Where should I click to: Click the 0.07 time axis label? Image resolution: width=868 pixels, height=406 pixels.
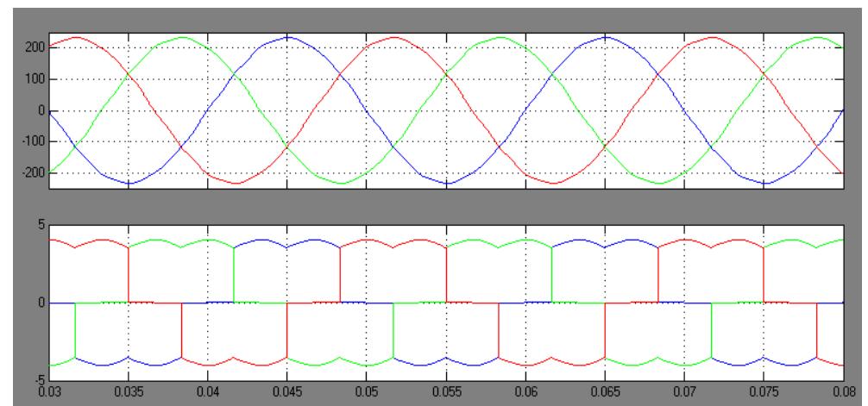pyautogui.click(x=685, y=391)
